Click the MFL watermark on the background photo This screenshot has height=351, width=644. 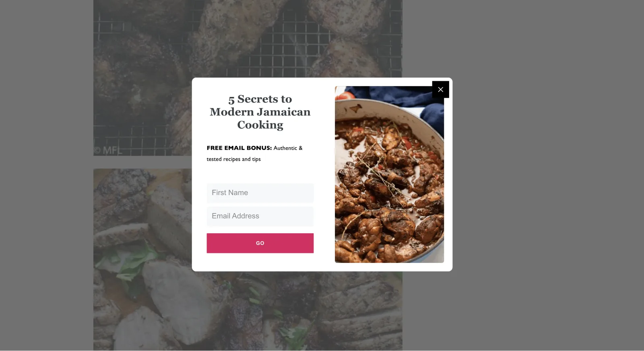108,150
